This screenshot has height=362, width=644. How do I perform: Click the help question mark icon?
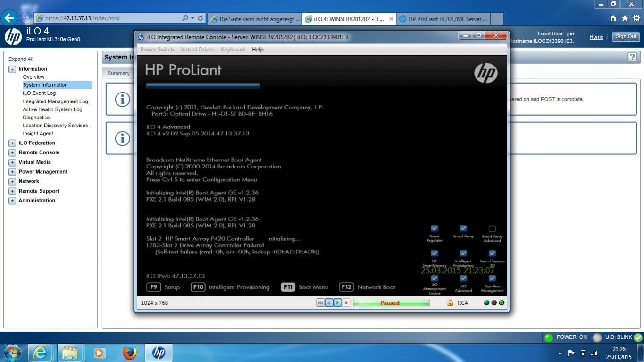click(632, 57)
